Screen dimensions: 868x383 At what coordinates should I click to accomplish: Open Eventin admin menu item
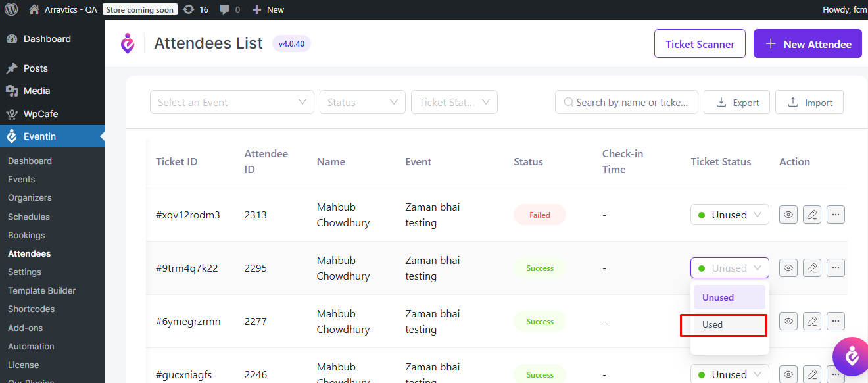click(x=53, y=136)
